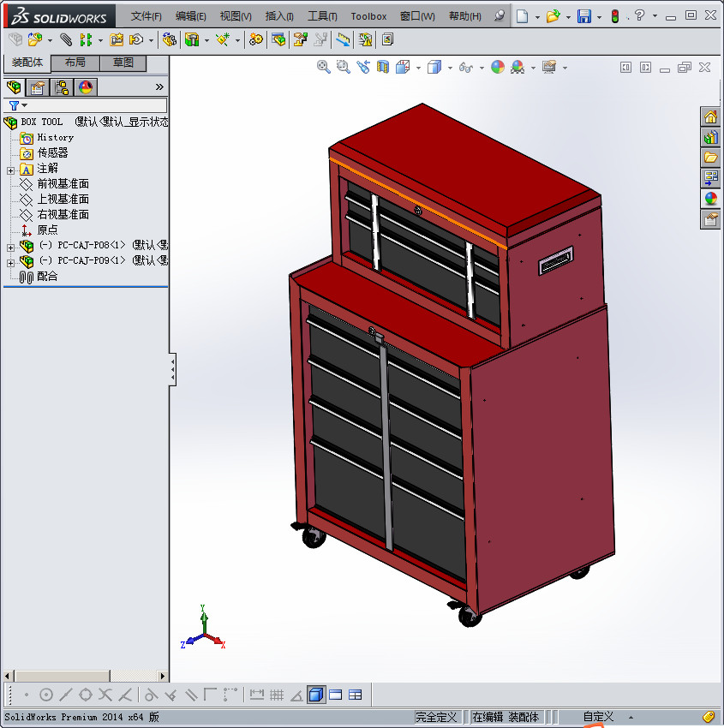Click the SolidWorks Resources home icon
Viewport: 724px width, 728px height.
(710, 117)
